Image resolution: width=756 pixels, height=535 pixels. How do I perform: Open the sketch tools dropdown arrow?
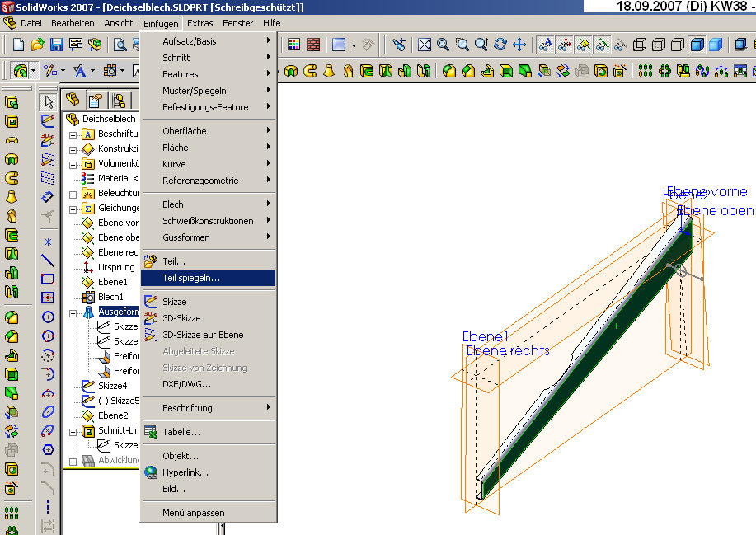click(63, 72)
